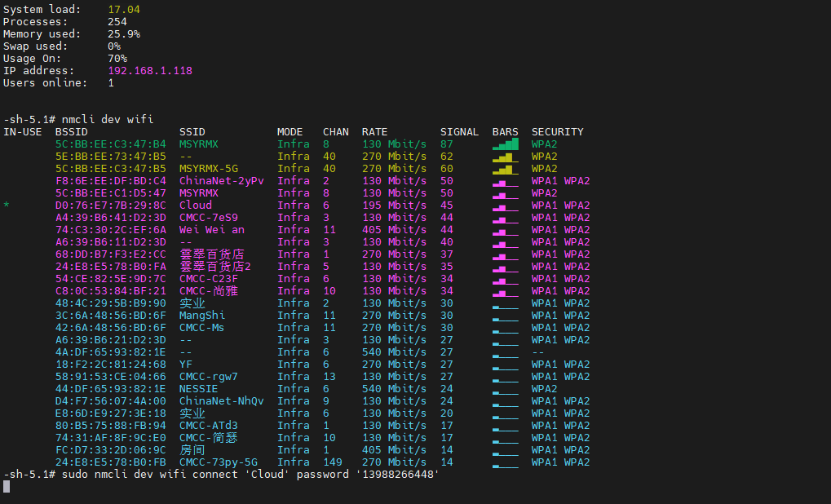Select the IP address 192.168.1.118
This screenshot has width=831, height=504.
[149, 71]
